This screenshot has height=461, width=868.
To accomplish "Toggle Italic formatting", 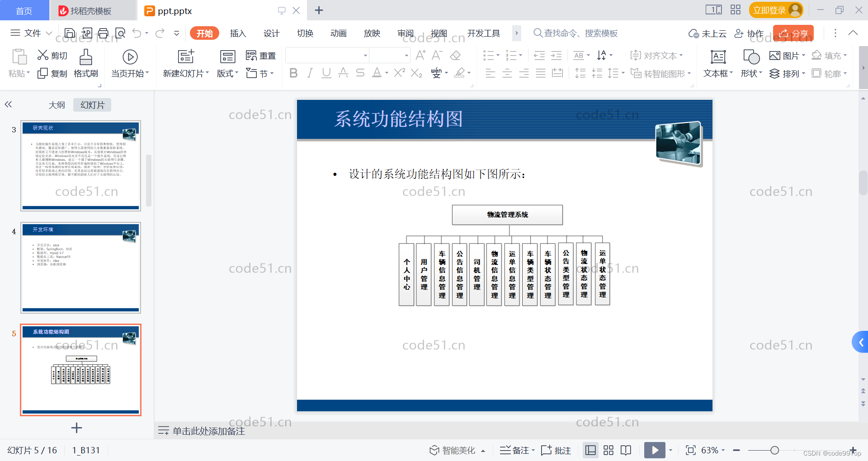I will pos(310,73).
